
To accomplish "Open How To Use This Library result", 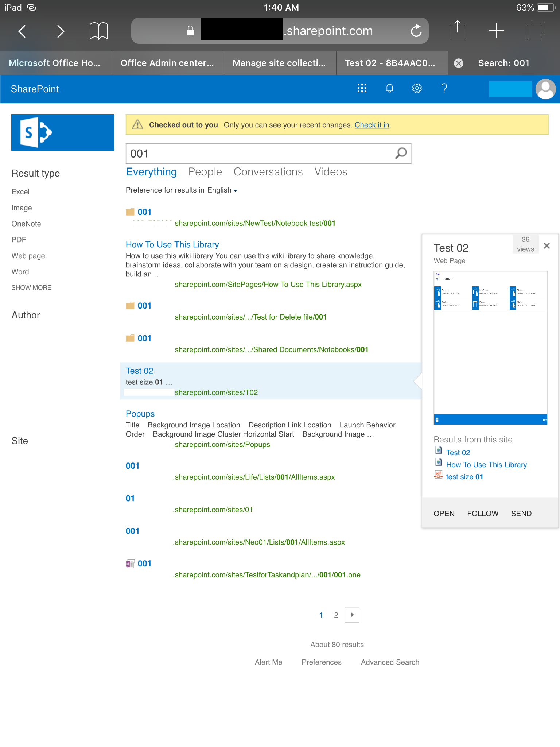I will (x=172, y=244).
